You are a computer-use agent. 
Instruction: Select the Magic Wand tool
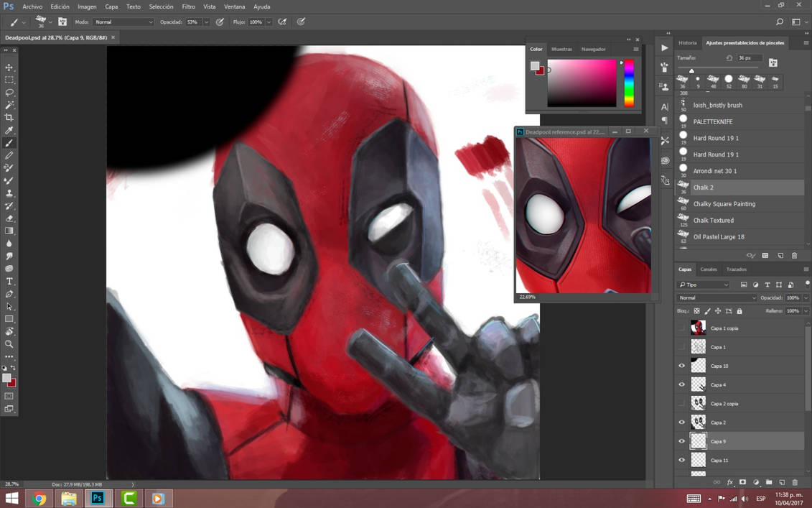9,105
